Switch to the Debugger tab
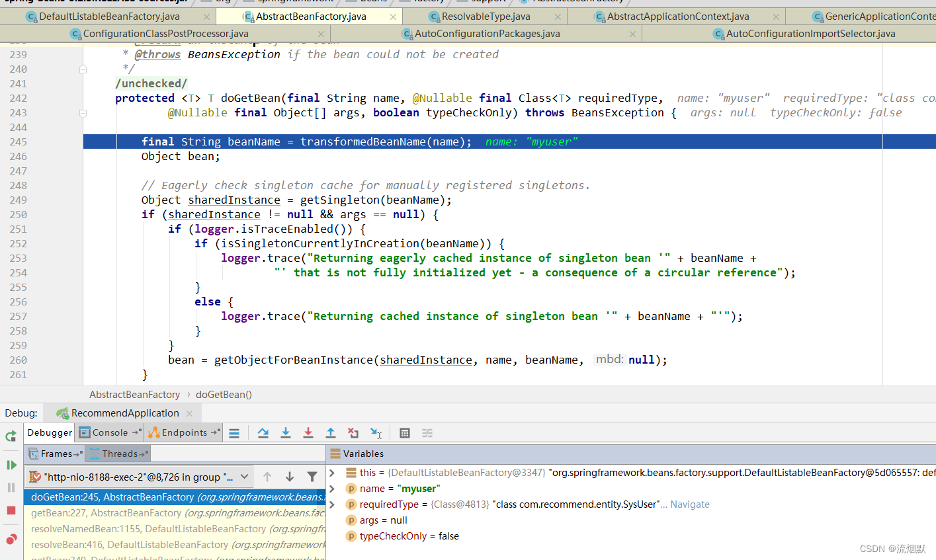 pos(50,432)
